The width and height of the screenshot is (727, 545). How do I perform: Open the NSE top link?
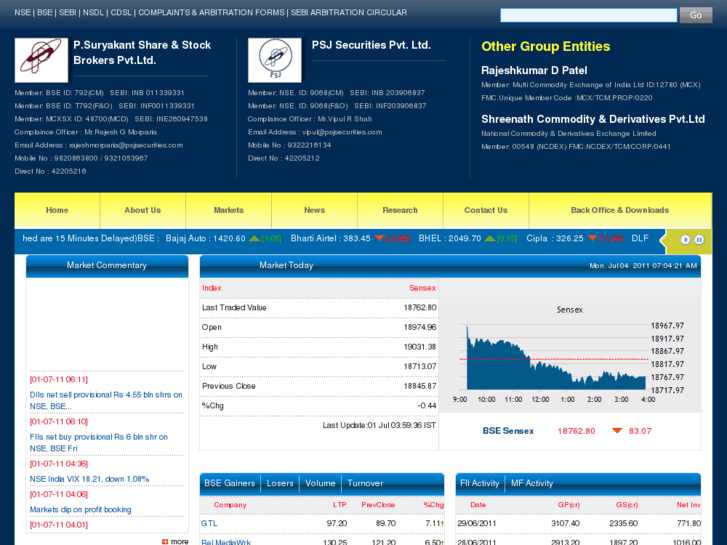[x=22, y=13]
